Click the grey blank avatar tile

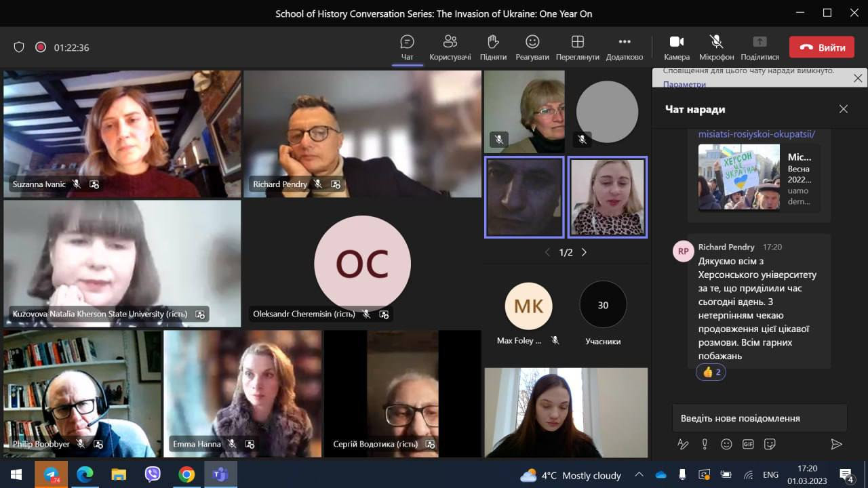607,112
